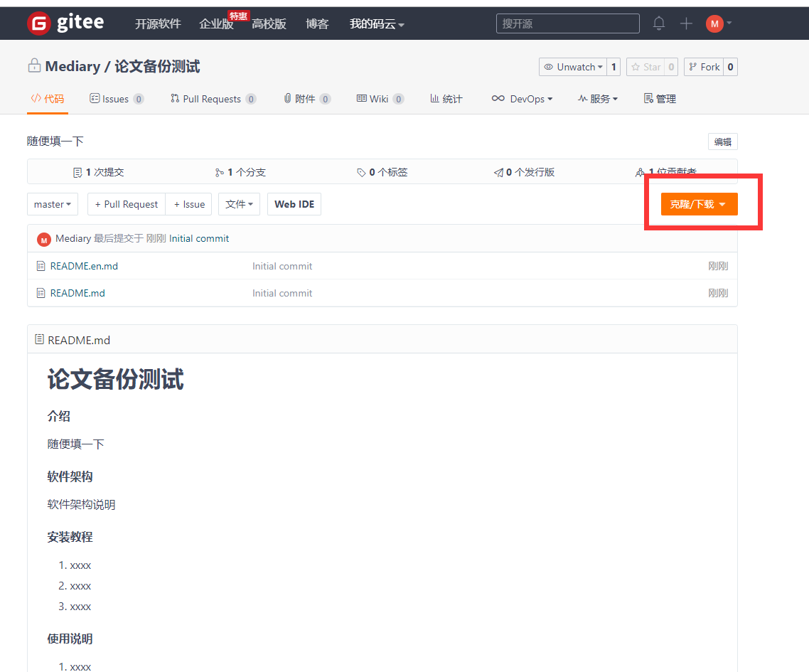Screen dimensions: 809x672
Task: Expand the 我的码云 dropdown
Action: coord(377,23)
